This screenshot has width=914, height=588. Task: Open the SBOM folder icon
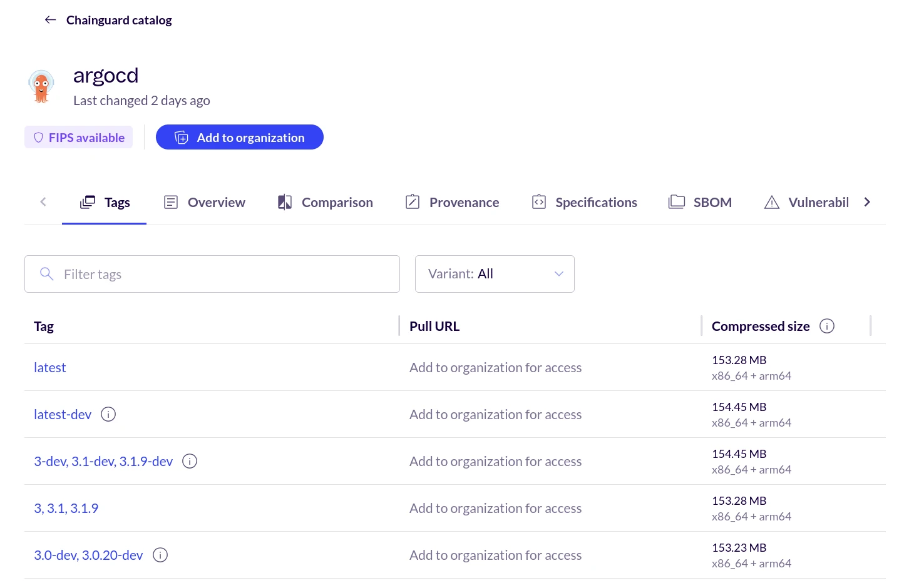tap(677, 201)
